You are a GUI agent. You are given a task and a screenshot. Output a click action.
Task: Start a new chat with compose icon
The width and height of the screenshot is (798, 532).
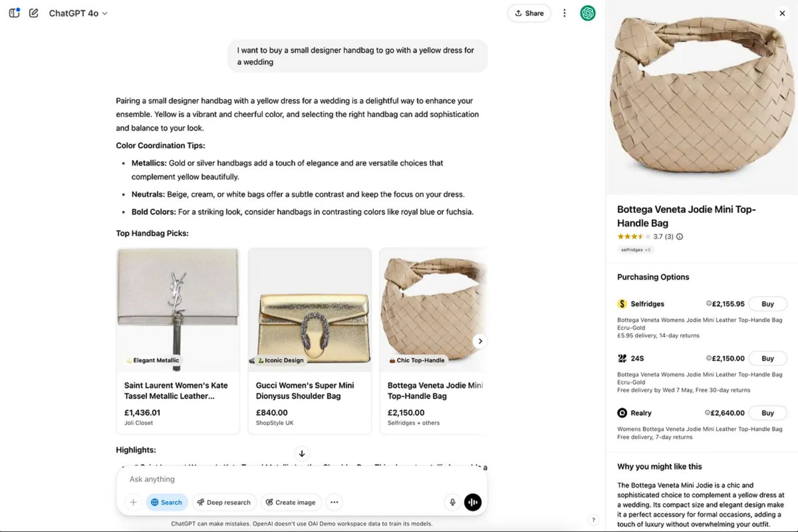tap(34, 13)
